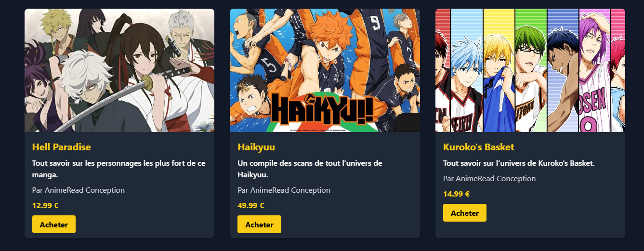
Task: Click the Hell Paradise description text
Action: tap(119, 169)
